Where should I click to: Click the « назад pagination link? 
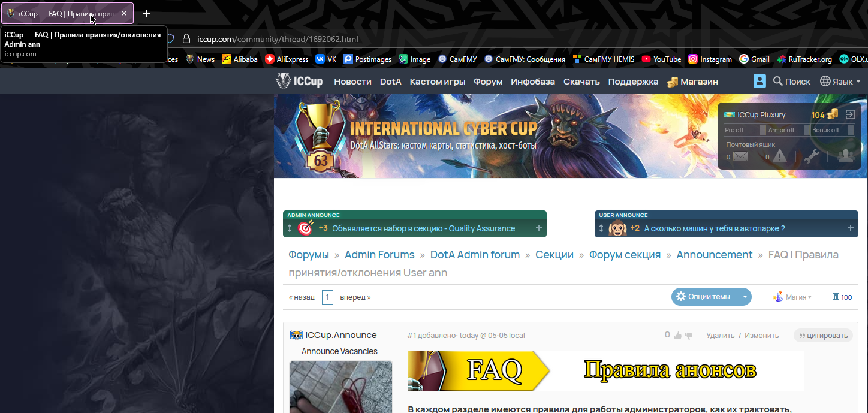click(302, 297)
